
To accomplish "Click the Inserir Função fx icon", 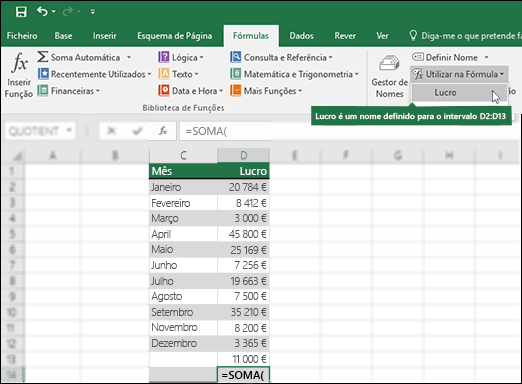I will point(19,63).
